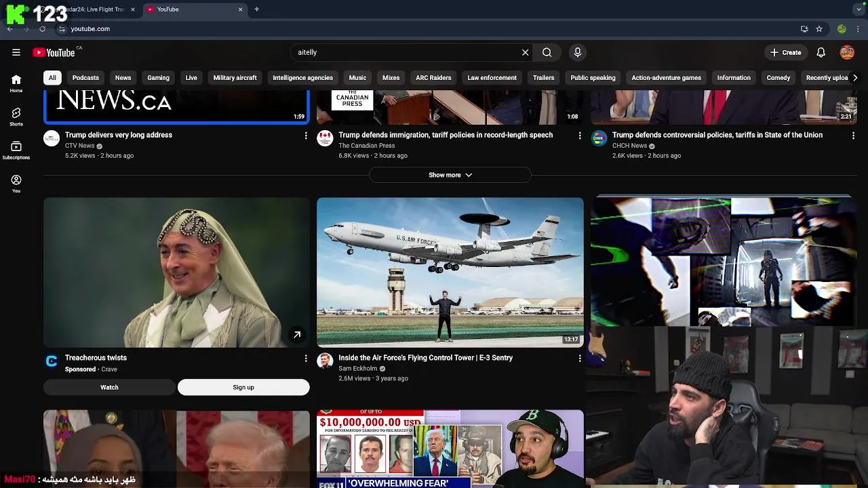Open the notifications bell
This screenshot has height=488, width=868.
pos(821,52)
